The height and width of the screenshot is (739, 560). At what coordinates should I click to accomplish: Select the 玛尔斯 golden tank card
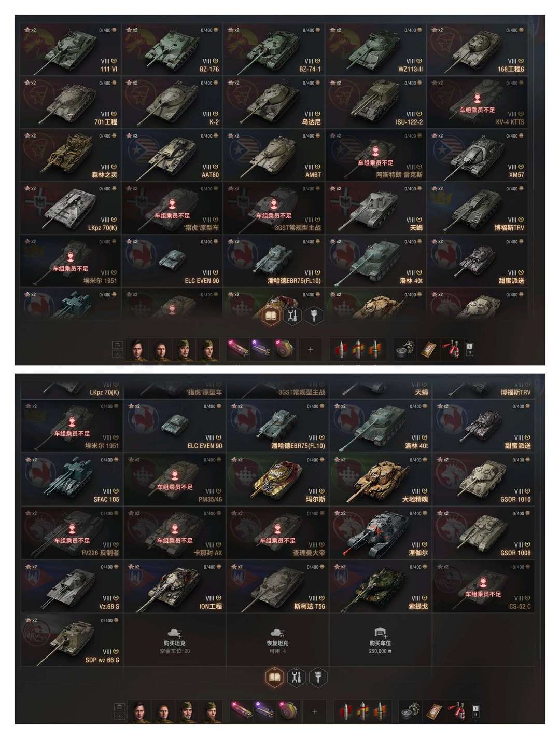pos(277,479)
